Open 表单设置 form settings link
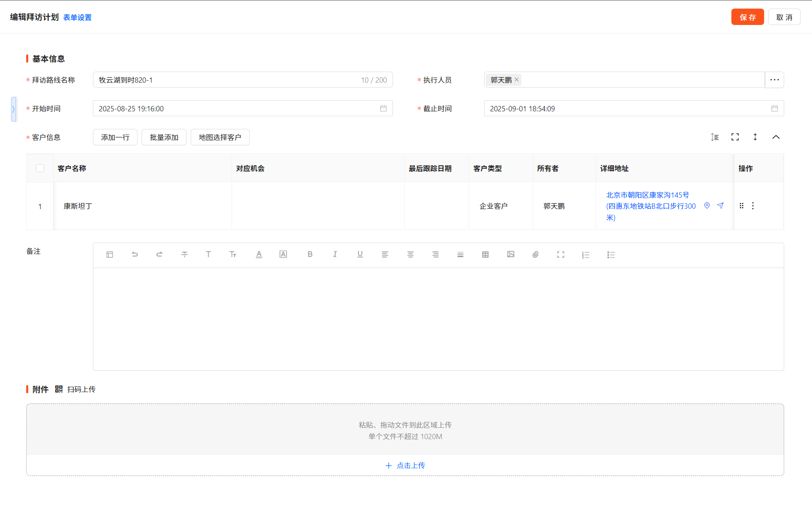The height and width of the screenshot is (505, 812). [x=77, y=18]
